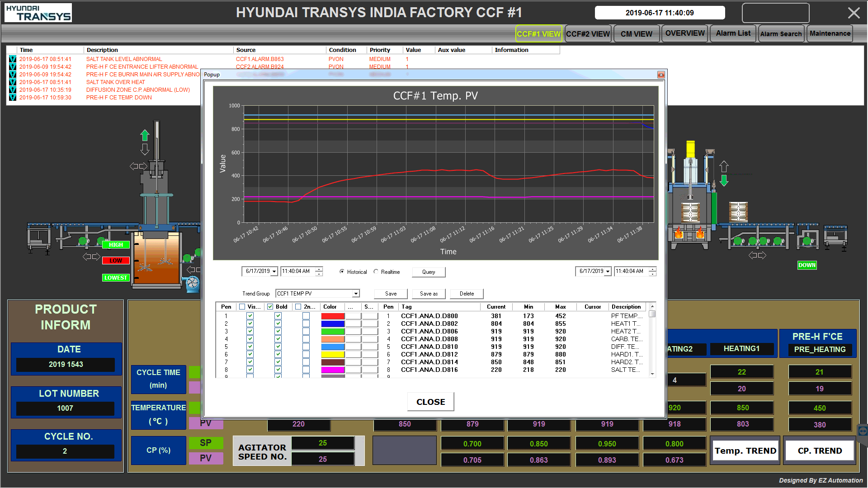868x488 pixels.
Task: Click the CLOSE button in popup
Action: (x=430, y=402)
